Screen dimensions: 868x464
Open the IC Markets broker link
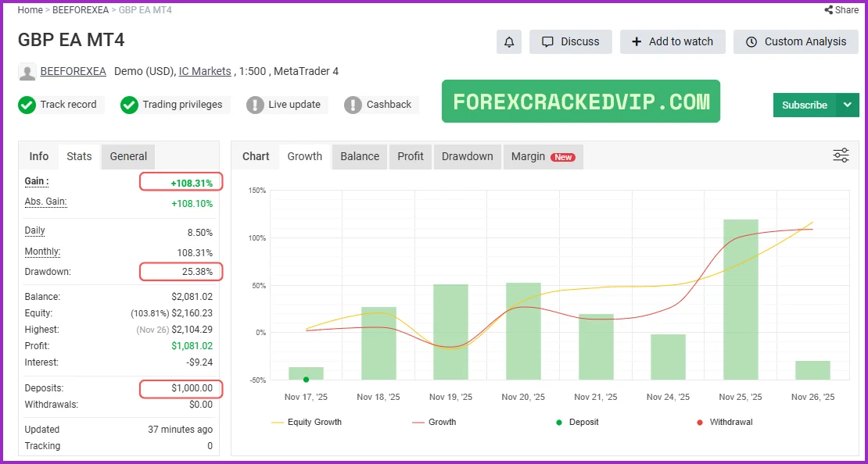[x=205, y=71]
